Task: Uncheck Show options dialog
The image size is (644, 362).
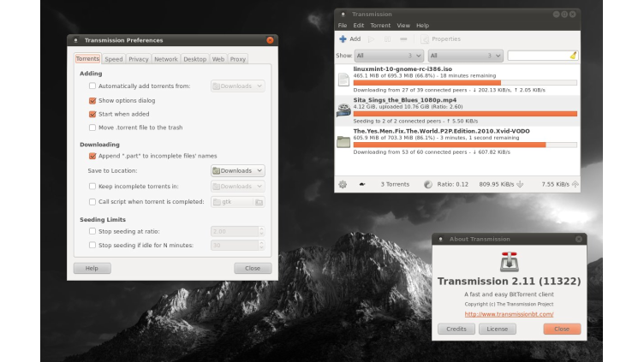Action: click(x=92, y=100)
